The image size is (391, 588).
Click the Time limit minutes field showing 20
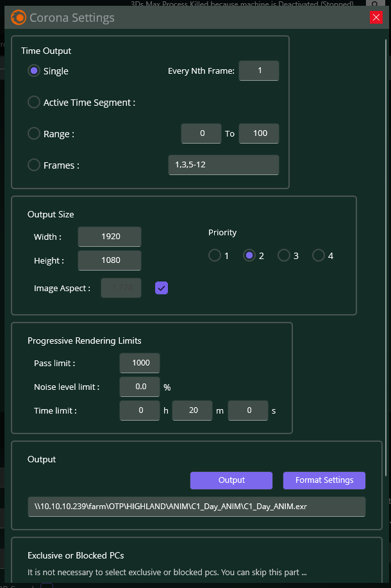(x=192, y=410)
